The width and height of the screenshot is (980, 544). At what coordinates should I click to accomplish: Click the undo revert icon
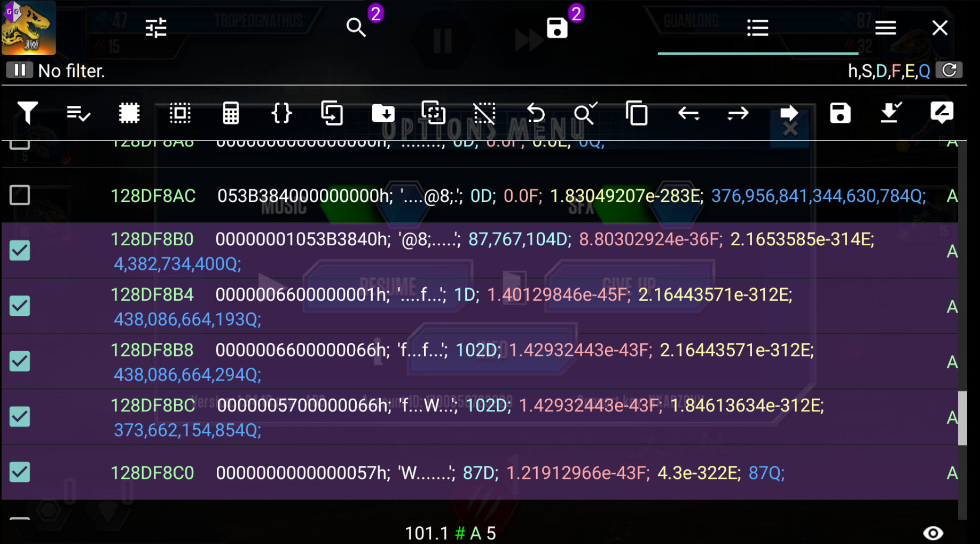[x=535, y=113]
